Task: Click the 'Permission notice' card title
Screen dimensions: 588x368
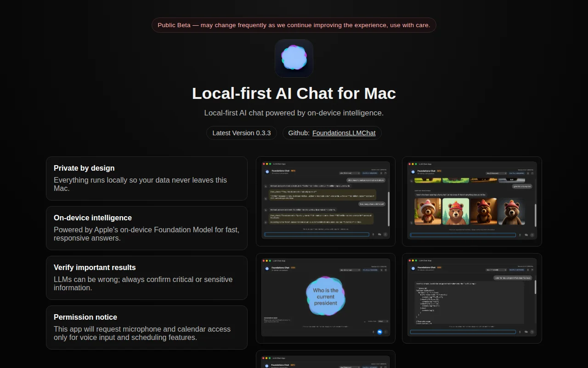Action: 85,317
